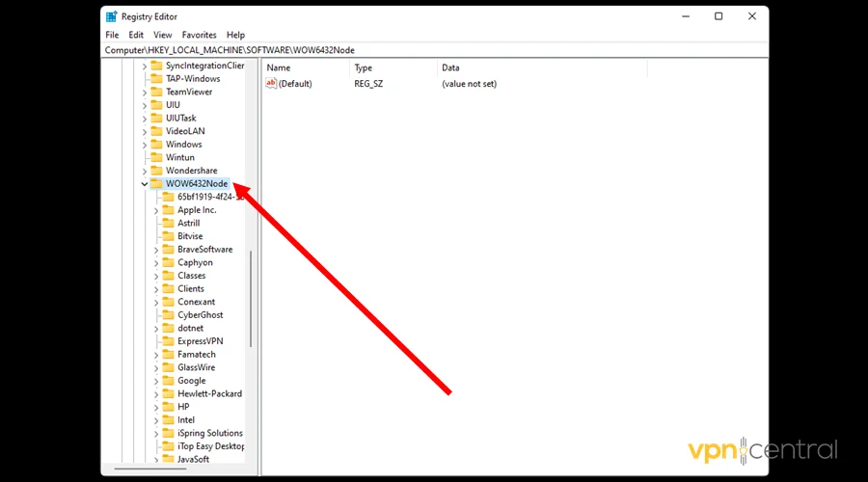Click the (Default) string value icon
Viewport: 868px width, 482px height.
[271, 83]
